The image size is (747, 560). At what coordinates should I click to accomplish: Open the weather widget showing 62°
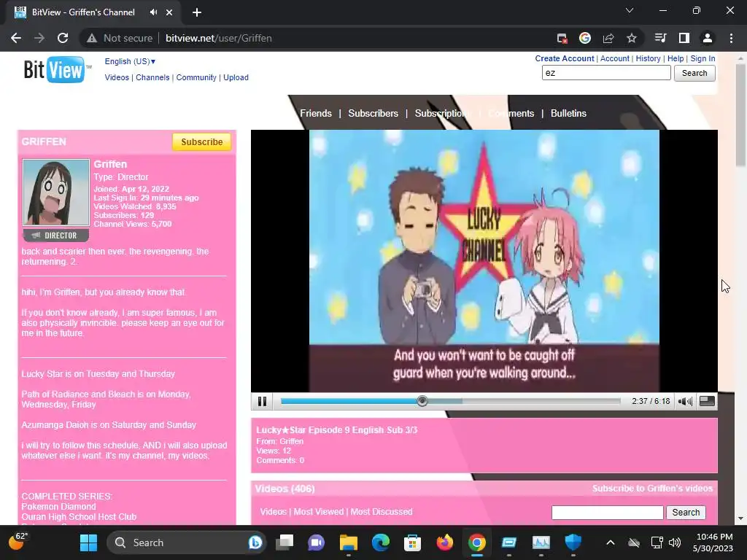[18, 542]
